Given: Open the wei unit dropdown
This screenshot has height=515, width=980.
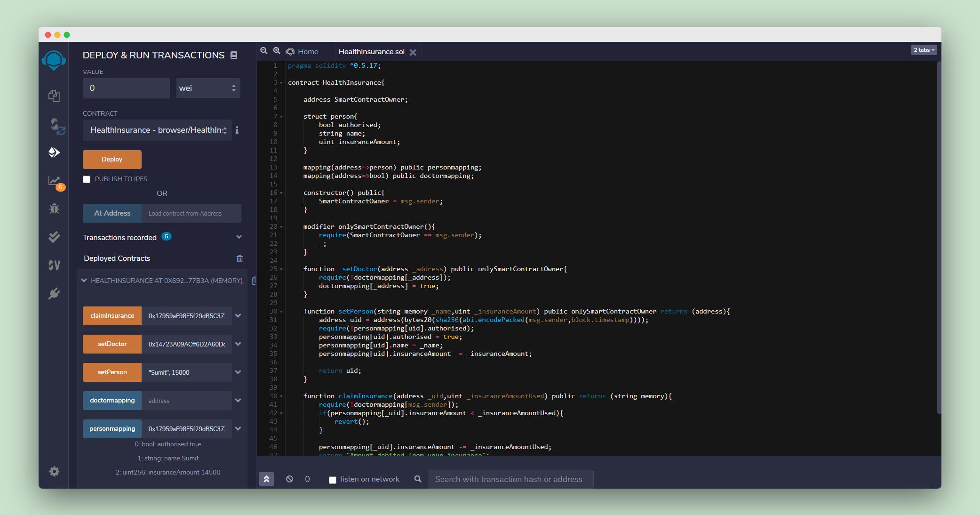Looking at the screenshot, I should coord(208,88).
